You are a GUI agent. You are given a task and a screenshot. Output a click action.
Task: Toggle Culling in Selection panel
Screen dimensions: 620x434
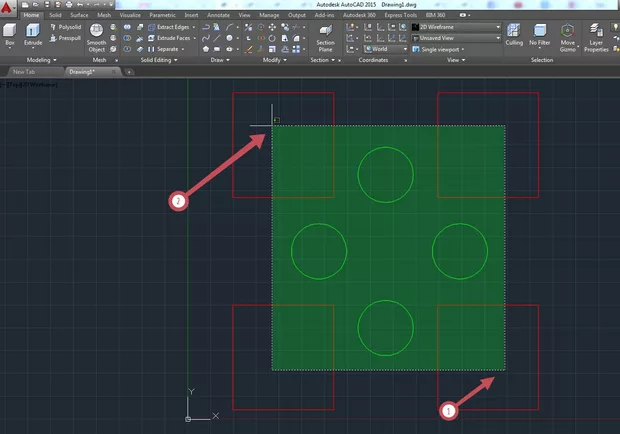pos(514,34)
